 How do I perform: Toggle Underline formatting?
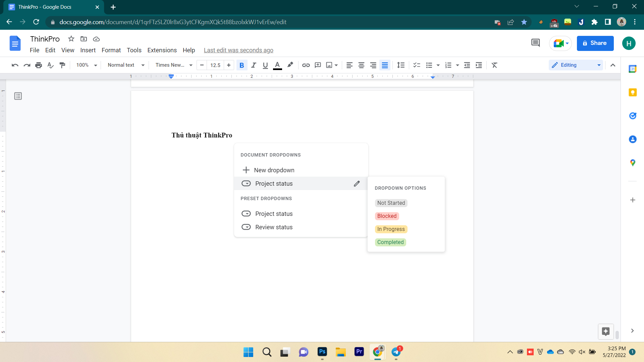point(265,65)
